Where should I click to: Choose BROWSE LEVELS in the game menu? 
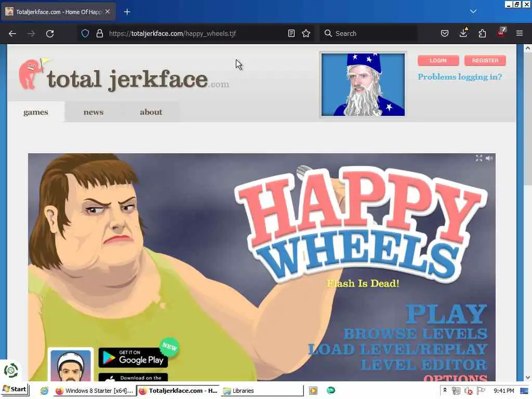click(x=416, y=334)
